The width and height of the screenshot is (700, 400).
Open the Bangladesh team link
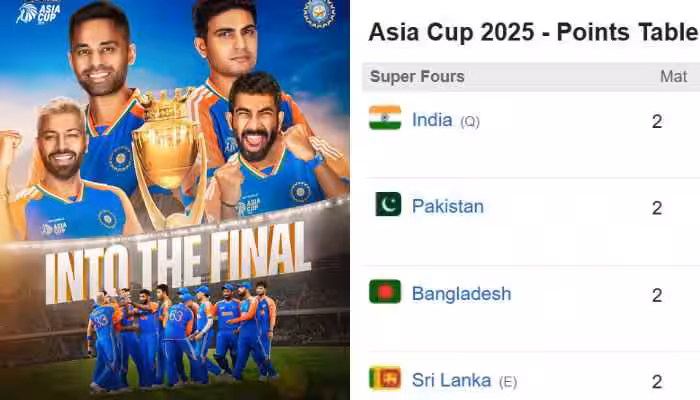coord(461,293)
